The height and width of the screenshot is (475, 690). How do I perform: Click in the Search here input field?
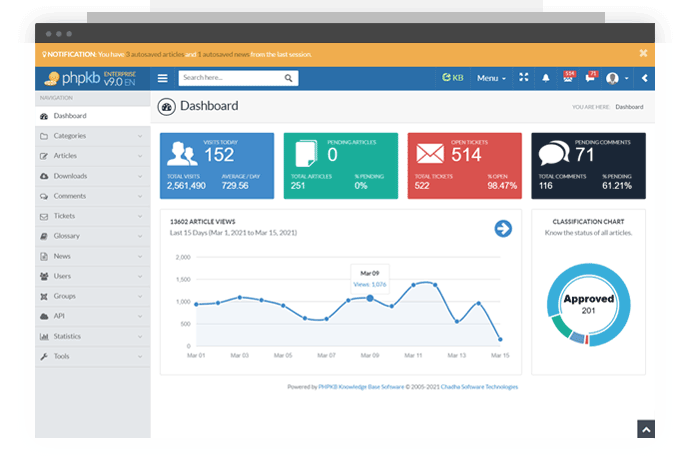tap(230, 78)
